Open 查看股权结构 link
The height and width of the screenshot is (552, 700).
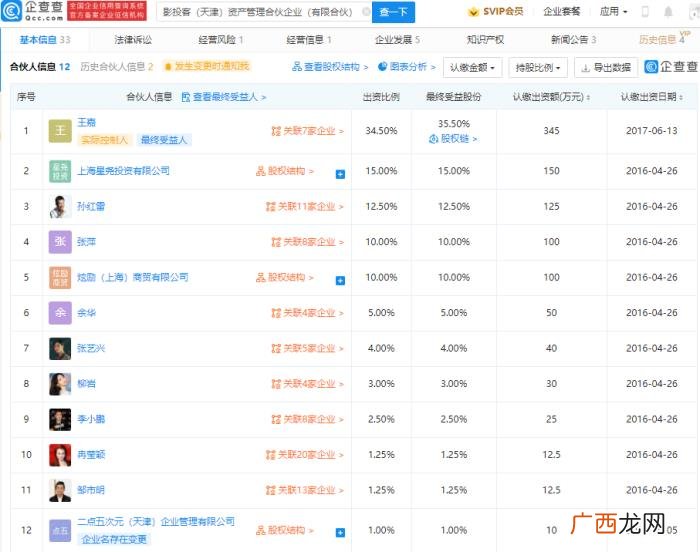(330, 67)
